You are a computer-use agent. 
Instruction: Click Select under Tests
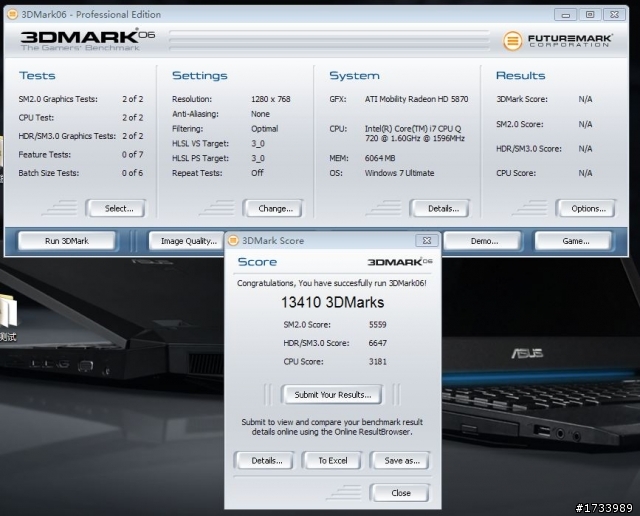click(x=116, y=209)
